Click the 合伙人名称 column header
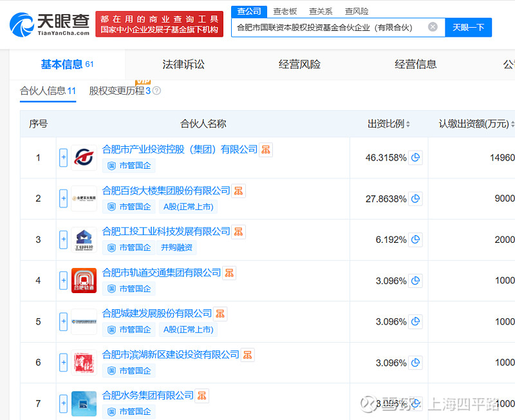515x420 pixels. pos(203,124)
